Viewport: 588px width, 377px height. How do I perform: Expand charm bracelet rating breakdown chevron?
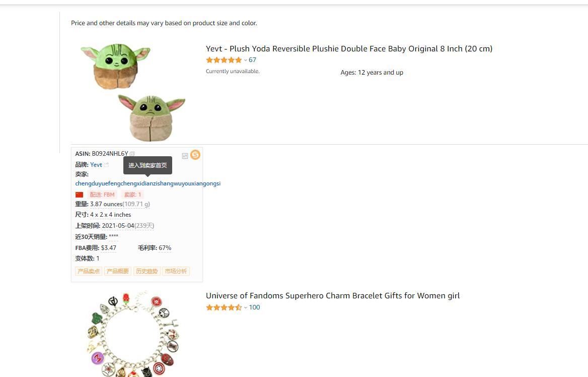(246, 307)
